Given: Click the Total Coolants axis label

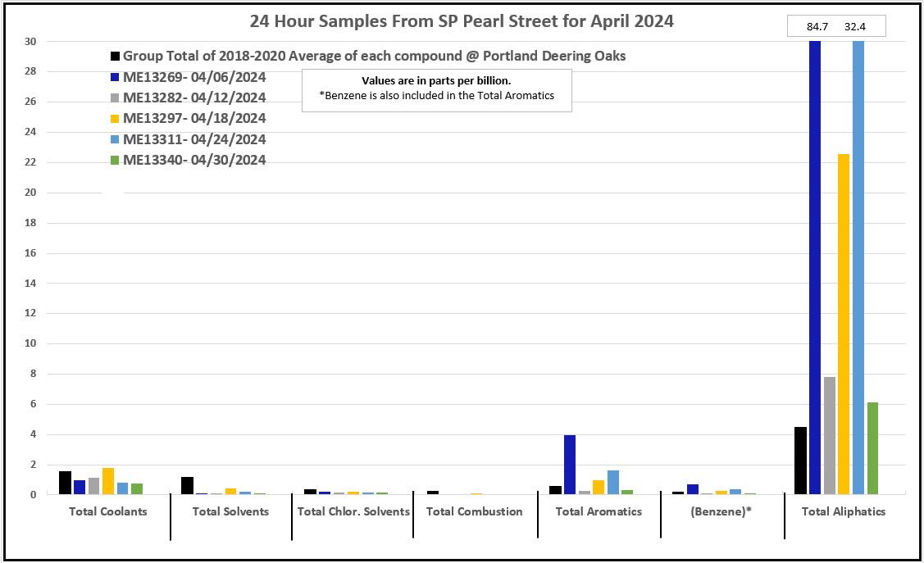Looking at the screenshot, I should (107, 511).
